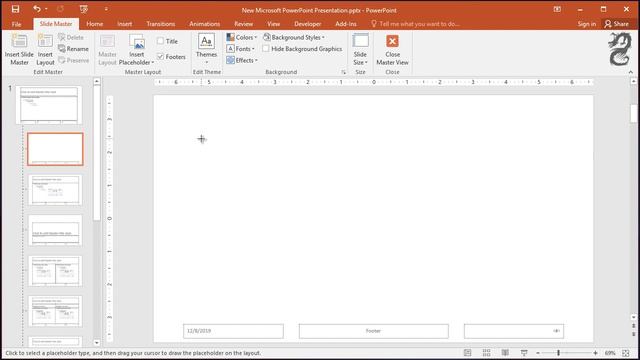The height and width of the screenshot is (360, 640).
Task: Open Customize Quick Access Toolbar arrow
Action: pos(106,9)
